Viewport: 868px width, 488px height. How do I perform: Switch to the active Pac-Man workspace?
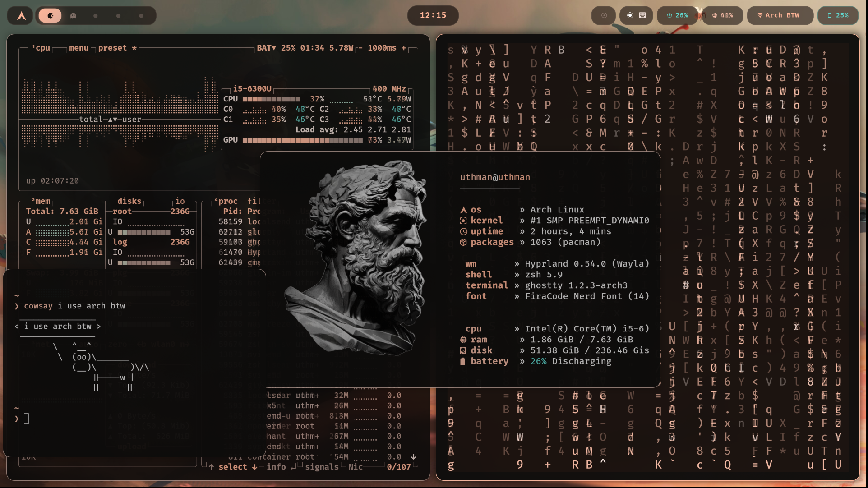(x=51, y=16)
